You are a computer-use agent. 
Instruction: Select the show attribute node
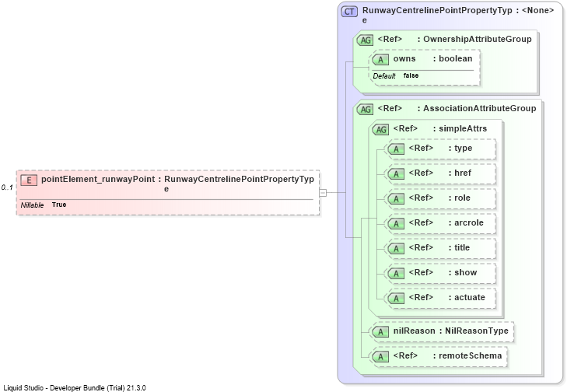pyautogui.click(x=440, y=273)
